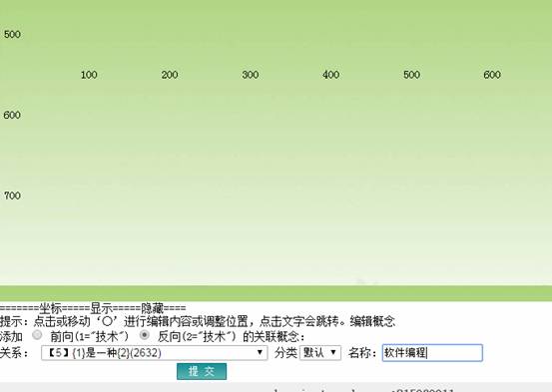Click the 名称 input field containing 软件编程
The width and height of the screenshot is (552, 392).
pos(432,352)
